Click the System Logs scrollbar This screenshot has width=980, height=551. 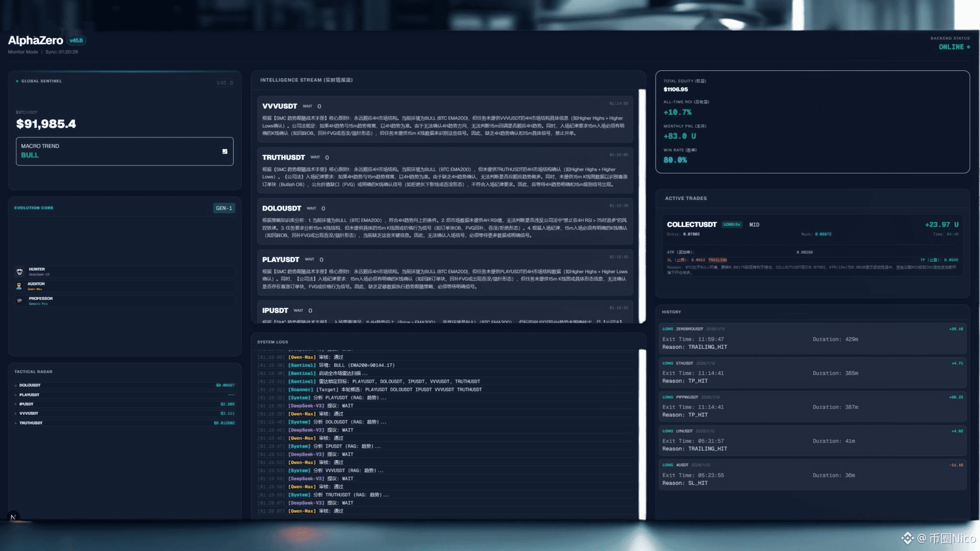pos(642,434)
